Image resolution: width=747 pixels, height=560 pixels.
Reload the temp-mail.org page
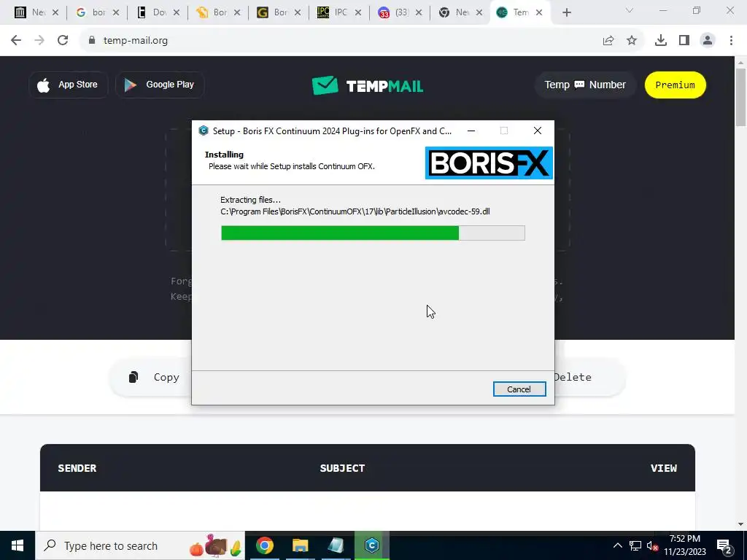point(63,41)
